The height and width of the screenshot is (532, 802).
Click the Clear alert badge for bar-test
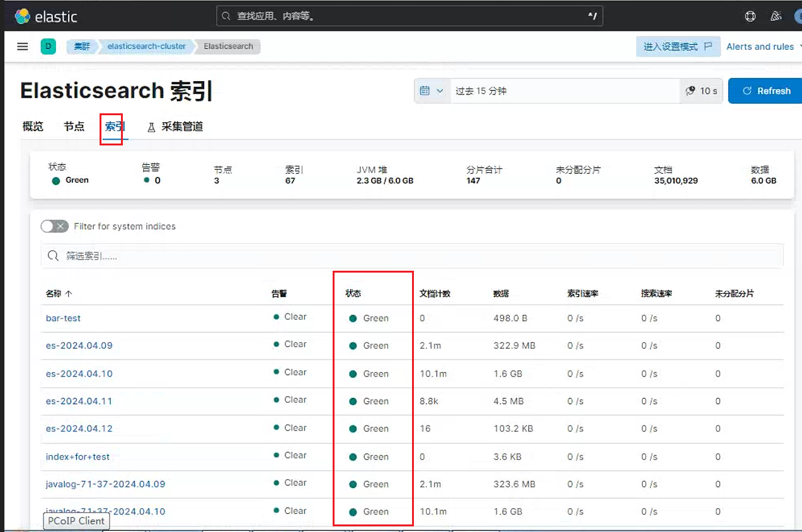point(290,317)
